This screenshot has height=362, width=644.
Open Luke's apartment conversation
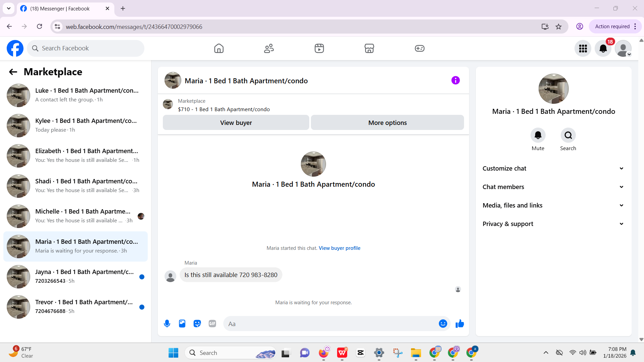coord(76,95)
